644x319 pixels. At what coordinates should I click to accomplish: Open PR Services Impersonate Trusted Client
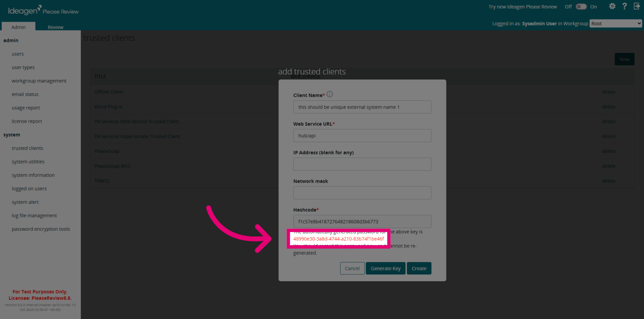137,136
